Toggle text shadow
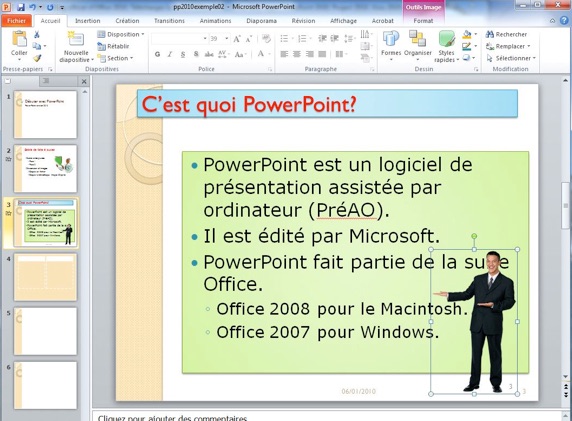Screen dimensions: 572x421 coord(196,54)
